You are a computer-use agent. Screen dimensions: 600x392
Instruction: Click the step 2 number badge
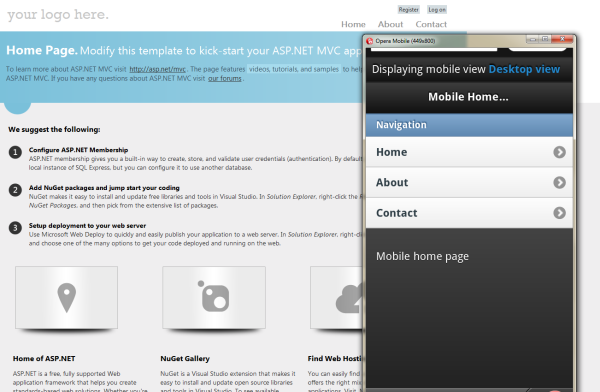click(15, 190)
